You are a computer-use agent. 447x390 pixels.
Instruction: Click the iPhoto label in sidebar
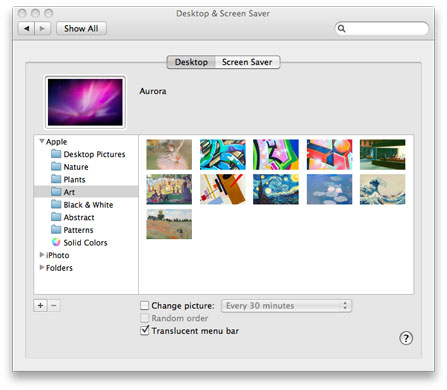(58, 255)
